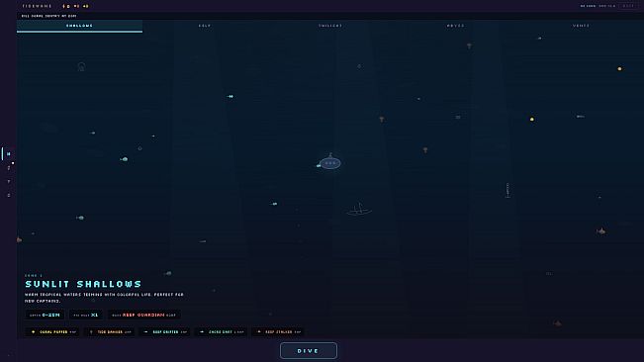Screen dimensions: 644x362
Task: Click the Reef Drifter creature chip
Action: (165, 332)
